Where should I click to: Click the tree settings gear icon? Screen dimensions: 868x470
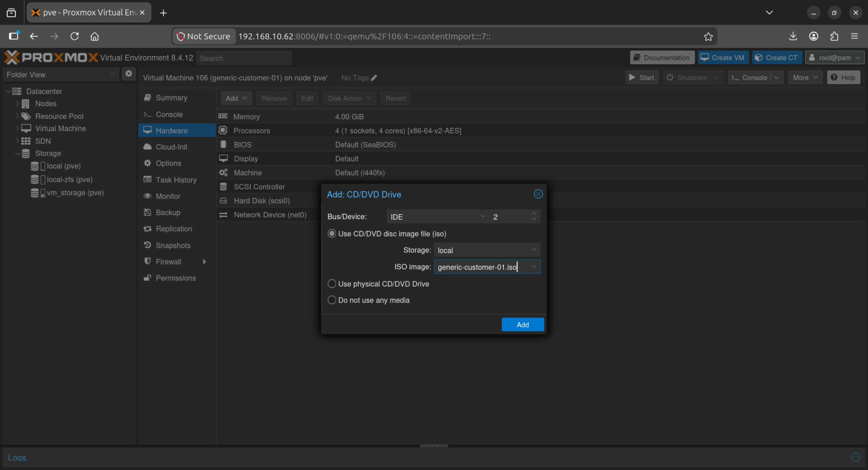coord(128,74)
